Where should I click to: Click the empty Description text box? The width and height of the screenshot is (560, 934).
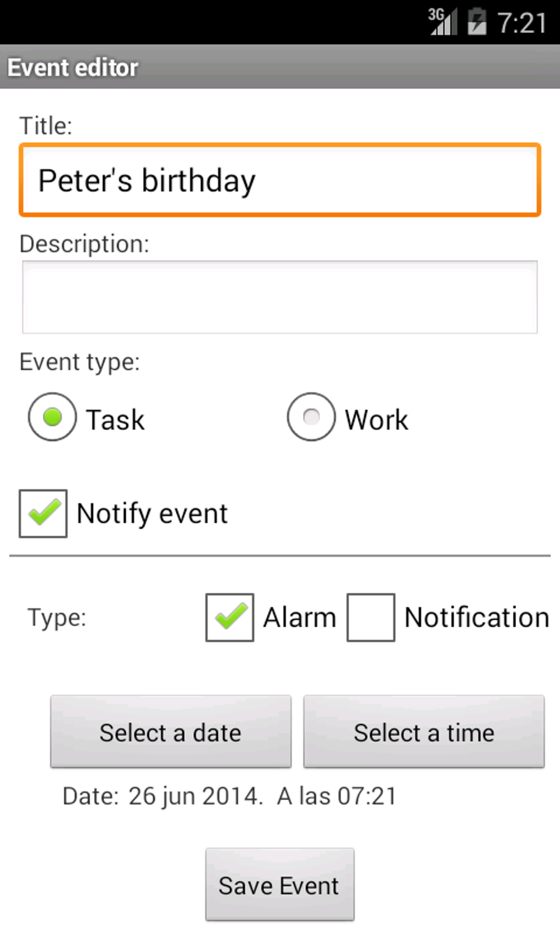(x=280, y=297)
